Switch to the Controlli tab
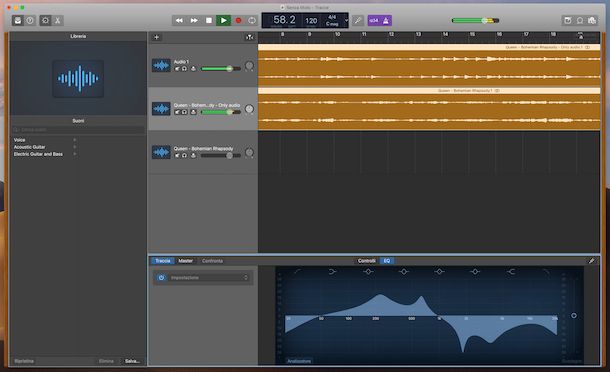 tap(366, 261)
